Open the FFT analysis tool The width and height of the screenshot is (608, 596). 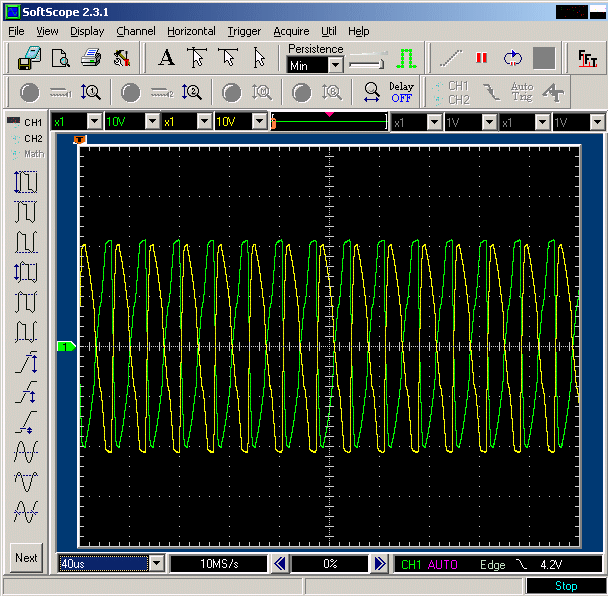(x=587, y=59)
